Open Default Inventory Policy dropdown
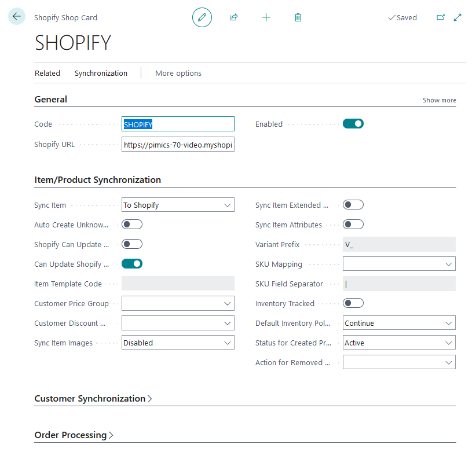476x456 pixels. (399, 323)
